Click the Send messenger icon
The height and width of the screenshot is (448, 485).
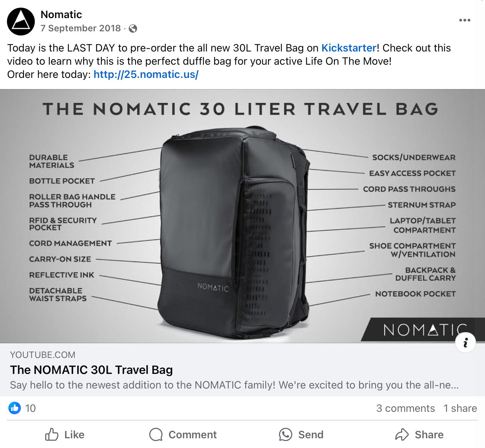click(285, 434)
